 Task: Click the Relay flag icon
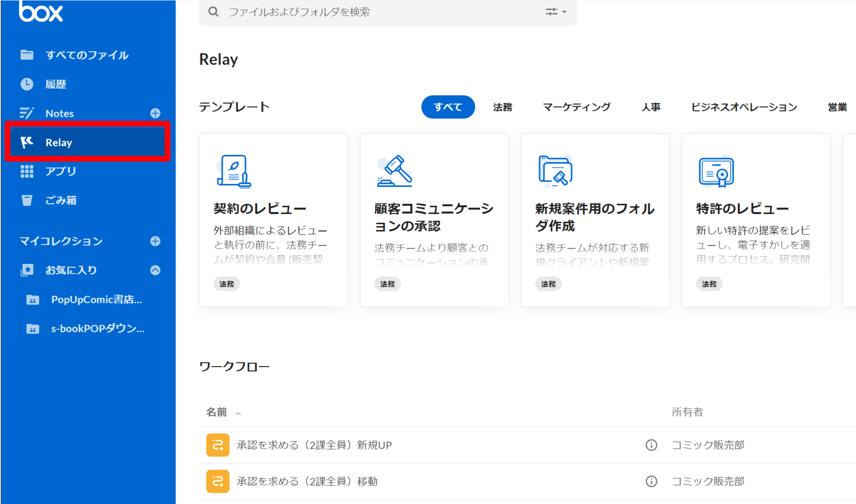pyautogui.click(x=27, y=142)
